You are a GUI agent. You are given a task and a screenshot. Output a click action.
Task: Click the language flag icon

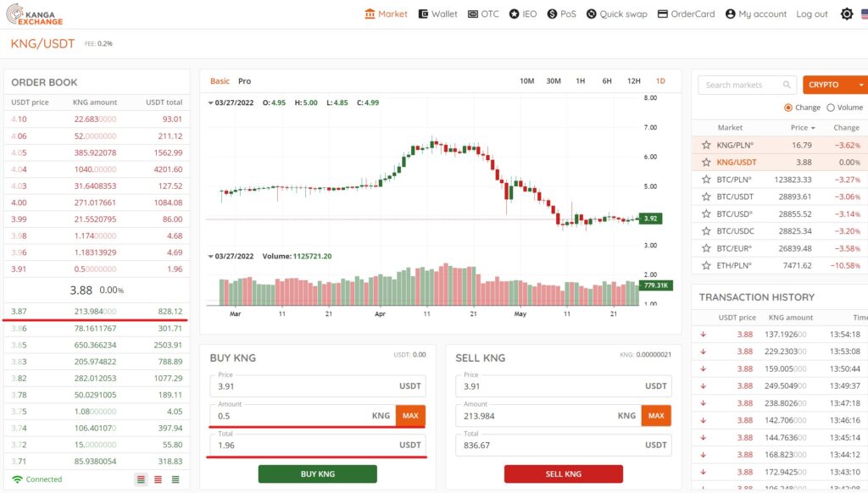865,14
